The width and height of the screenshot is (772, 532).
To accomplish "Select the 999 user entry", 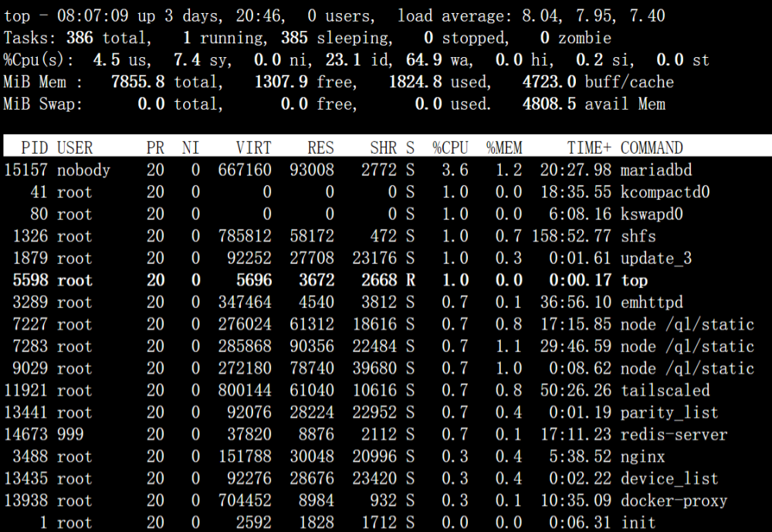I will click(x=70, y=435).
